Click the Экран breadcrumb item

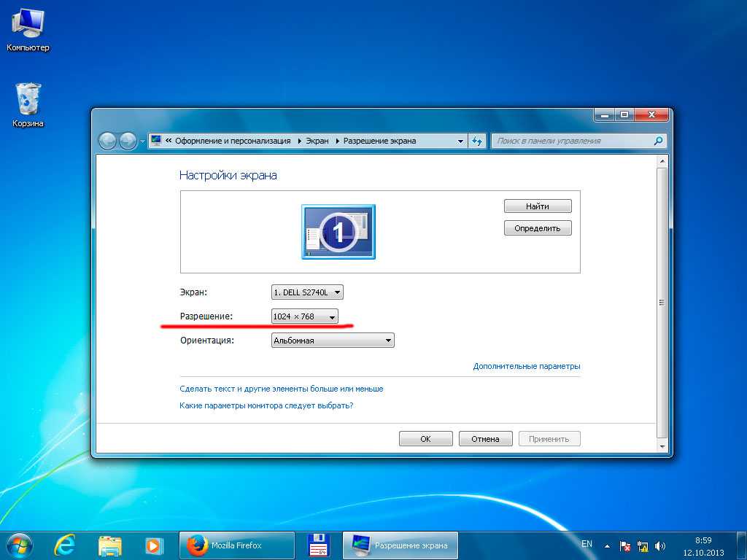pyautogui.click(x=317, y=141)
